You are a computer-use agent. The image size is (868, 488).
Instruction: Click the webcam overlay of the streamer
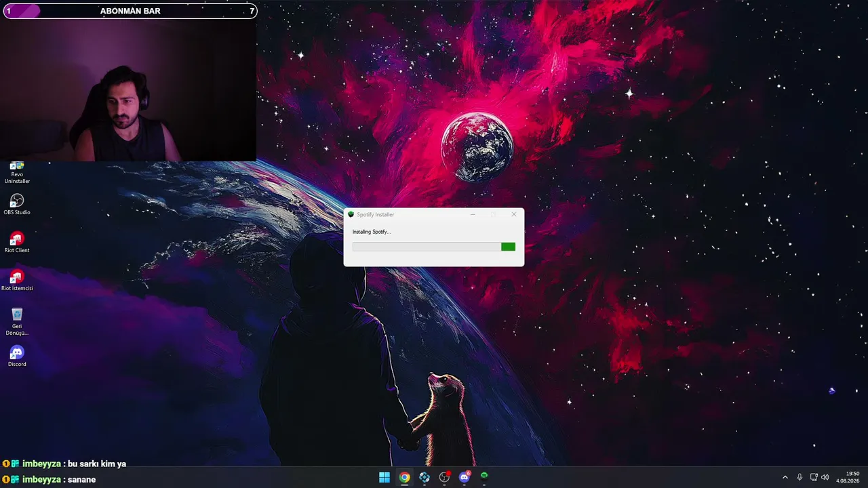(128, 90)
